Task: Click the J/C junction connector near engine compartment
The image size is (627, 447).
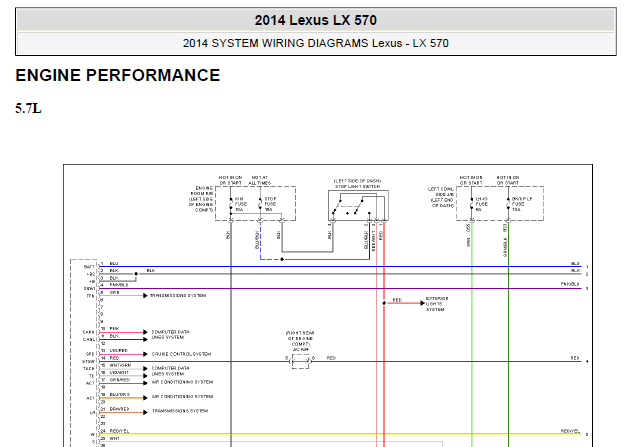Action: coord(300,361)
